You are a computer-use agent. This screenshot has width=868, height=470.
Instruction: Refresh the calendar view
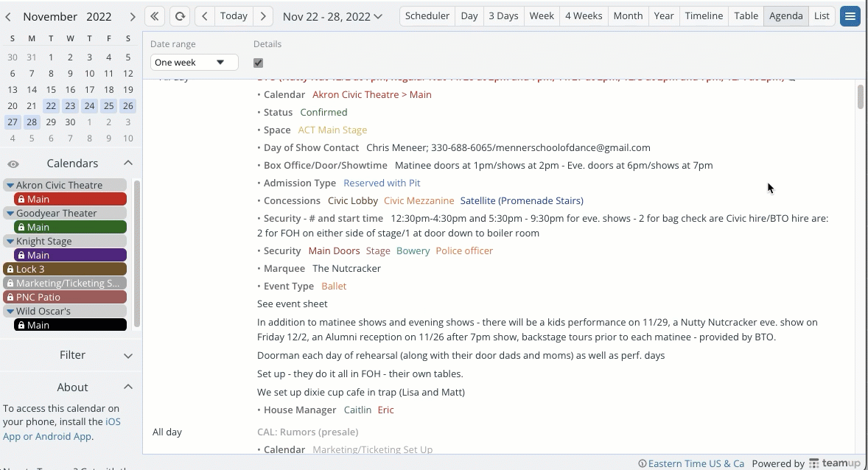180,16
